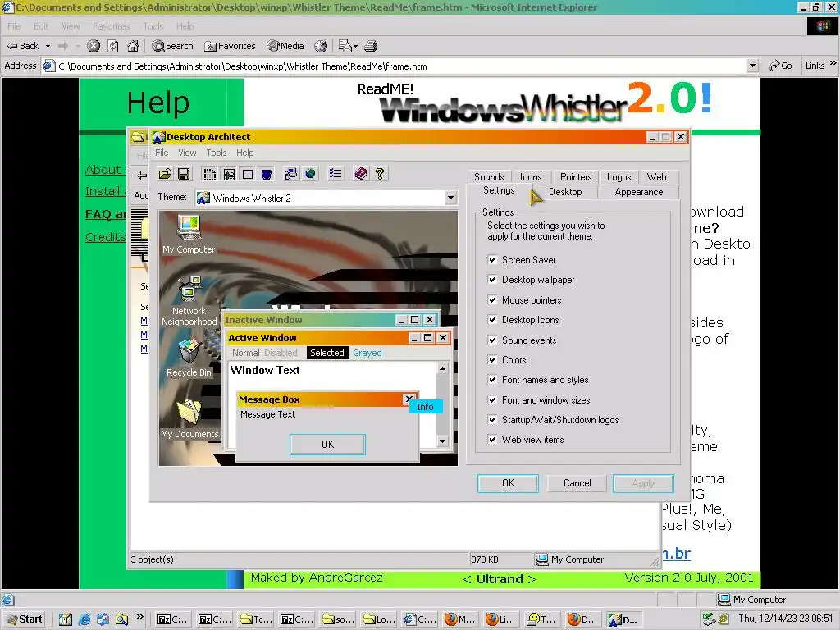
Task: Open Desktop Architect Tools menu
Action: click(x=217, y=153)
